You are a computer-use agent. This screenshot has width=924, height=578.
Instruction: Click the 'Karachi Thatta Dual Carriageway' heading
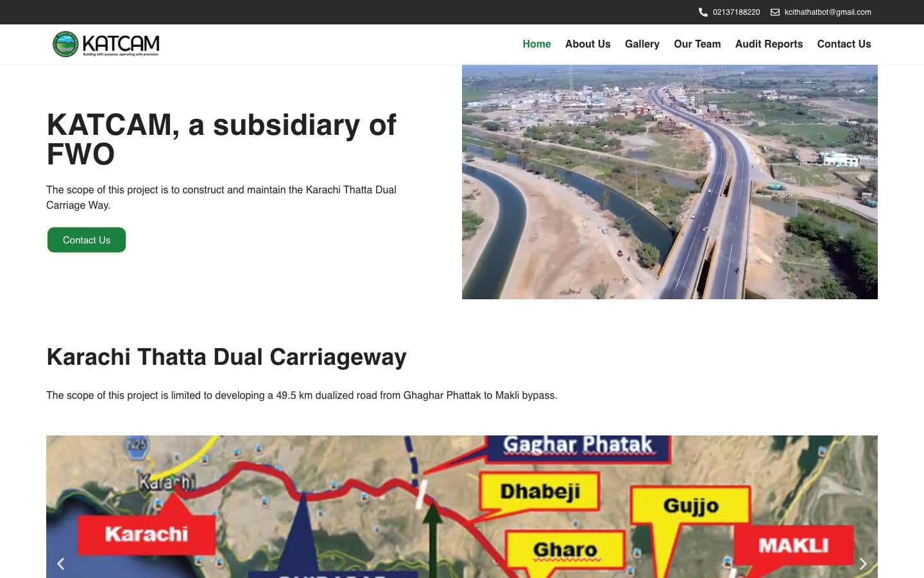227,356
